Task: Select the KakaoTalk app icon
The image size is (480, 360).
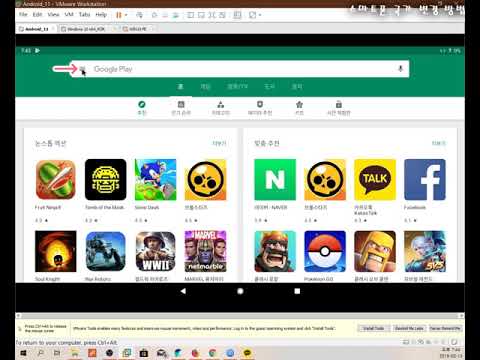Action: click(375, 180)
